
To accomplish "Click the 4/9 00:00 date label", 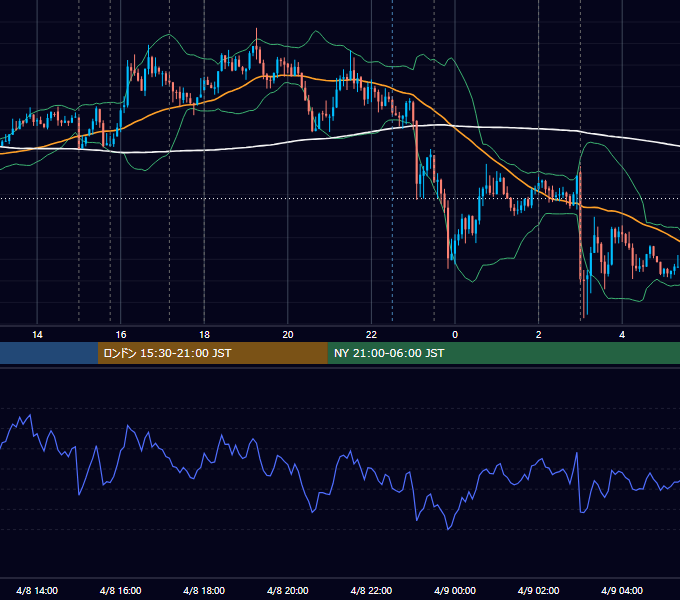I will 455,590.
